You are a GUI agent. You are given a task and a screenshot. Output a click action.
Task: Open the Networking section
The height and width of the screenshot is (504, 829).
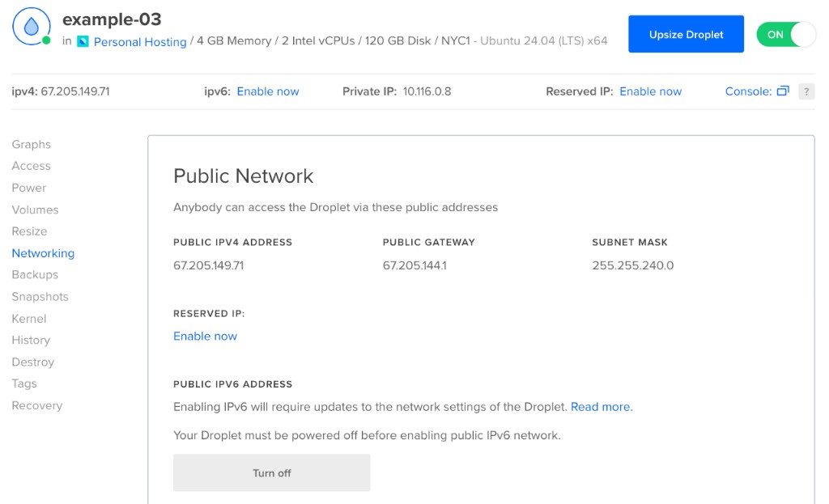pyautogui.click(x=43, y=253)
